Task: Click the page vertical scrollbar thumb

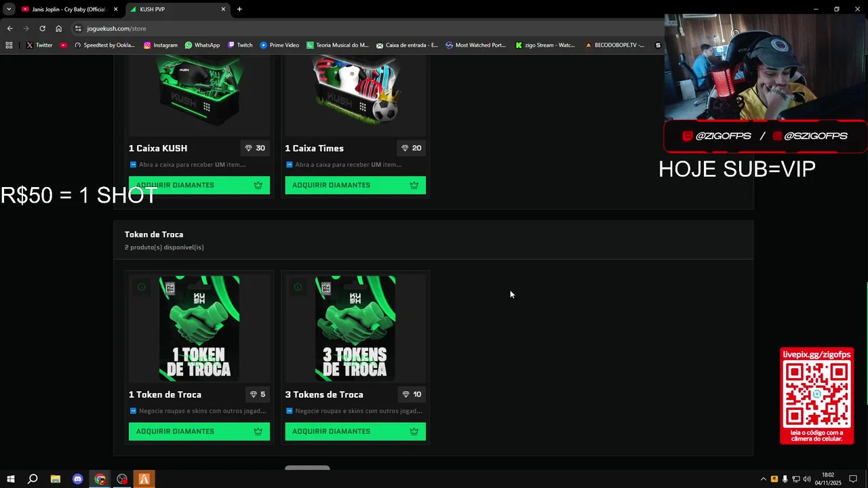Action: click(x=865, y=344)
